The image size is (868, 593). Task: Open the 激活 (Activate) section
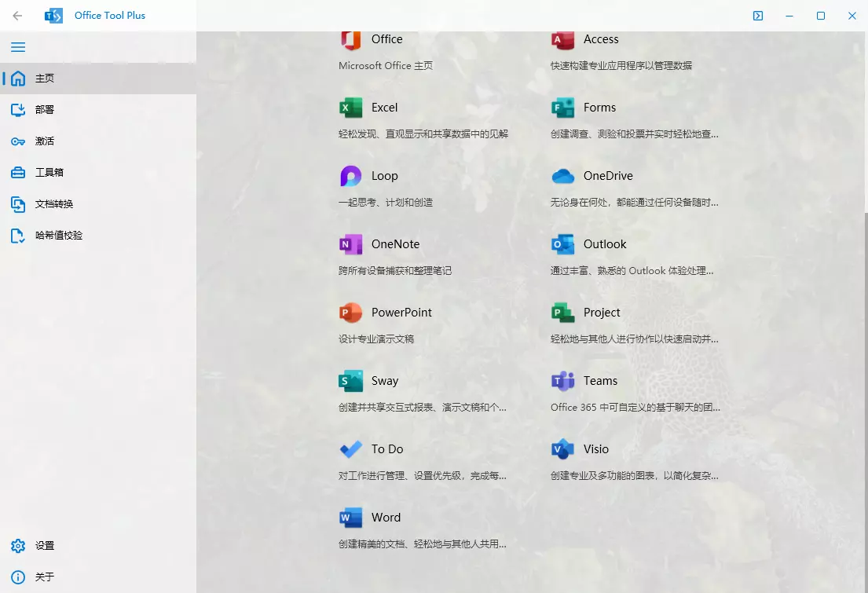coord(45,141)
